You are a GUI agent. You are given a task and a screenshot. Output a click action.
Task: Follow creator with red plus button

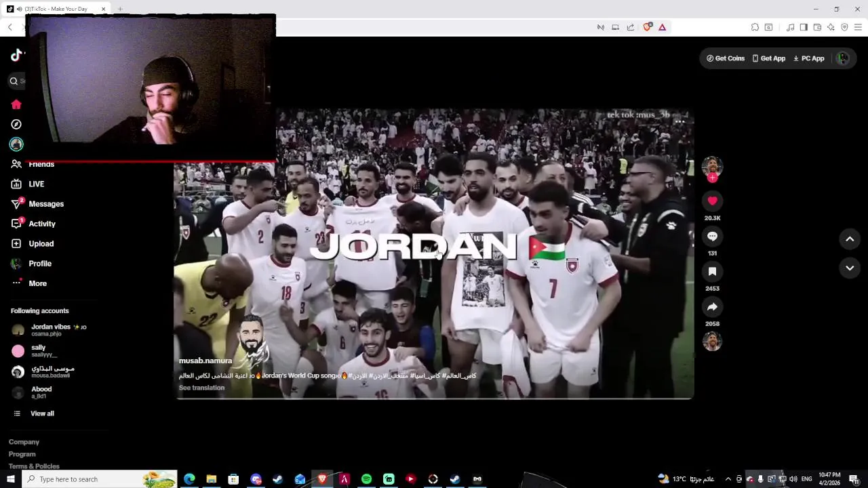(x=712, y=178)
